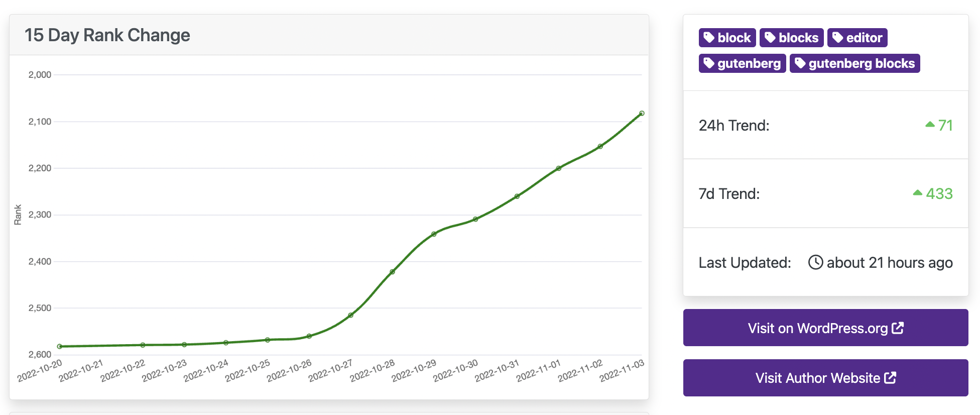The image size is (980, 415).
Task: Click the 'about 21 hours ago' timestamp
Action: [x=889, y=263]
